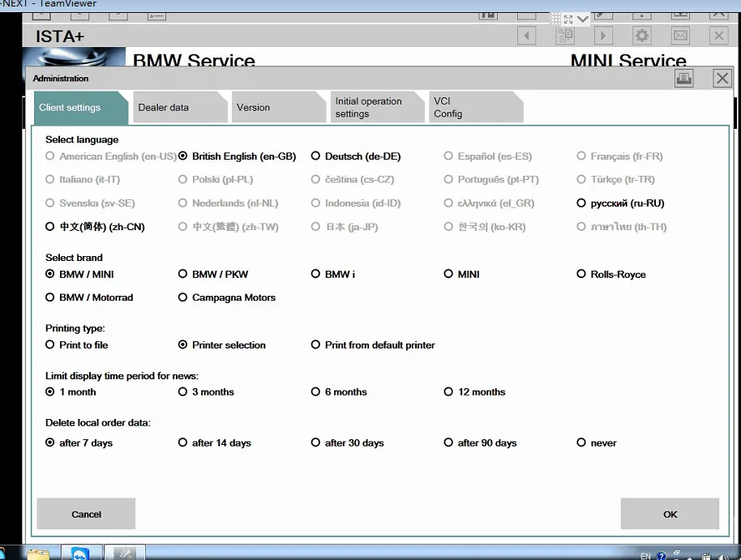741x560 pixels.
Task: Click the MINI Service heading
Action: (x=628, y=59)
